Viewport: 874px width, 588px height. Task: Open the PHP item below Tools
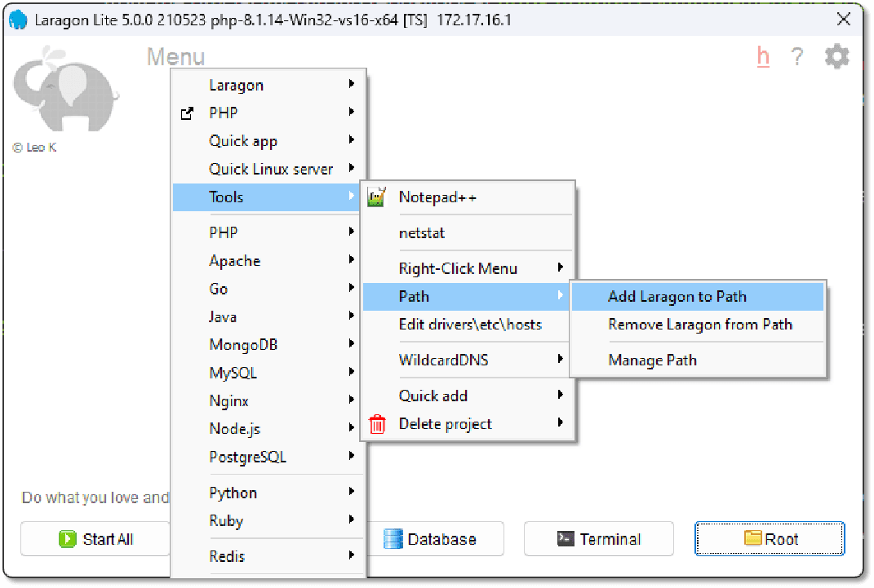(268, 232)
